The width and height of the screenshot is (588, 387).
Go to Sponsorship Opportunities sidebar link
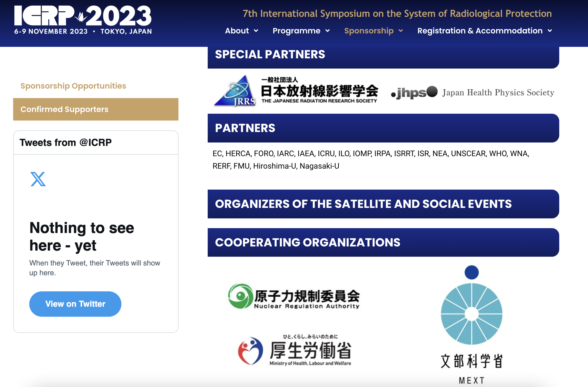coord(73,86)
